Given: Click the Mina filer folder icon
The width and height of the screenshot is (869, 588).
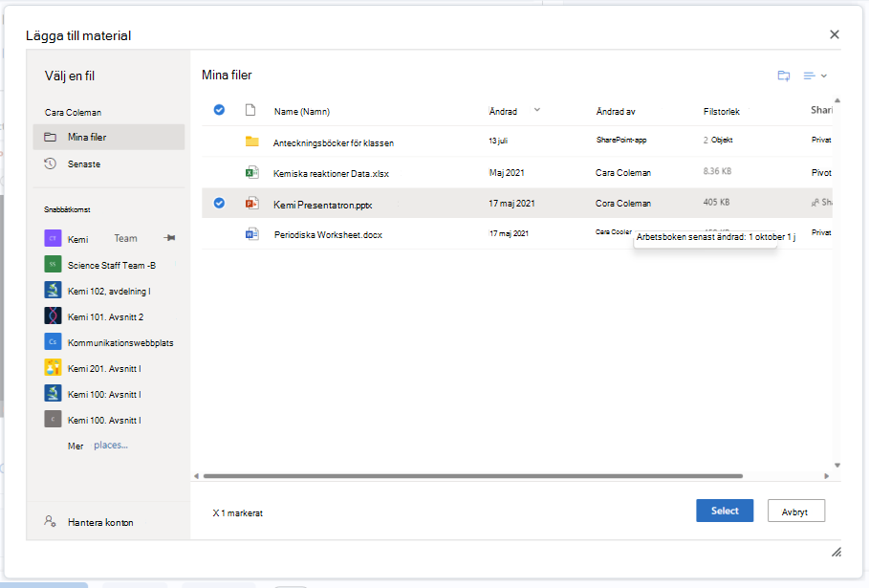Looking at the screenshot, I should tap(50, 137).
